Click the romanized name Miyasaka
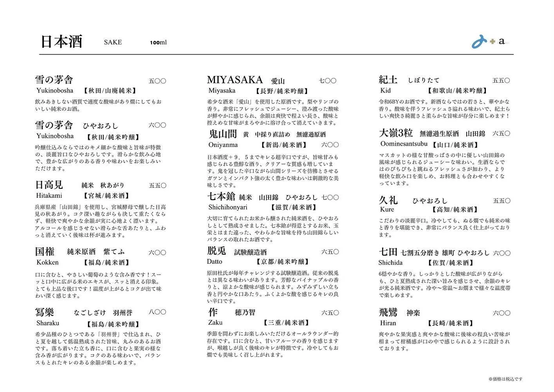Viewport: 554px width, 392px height. click(x=222, y=90)
